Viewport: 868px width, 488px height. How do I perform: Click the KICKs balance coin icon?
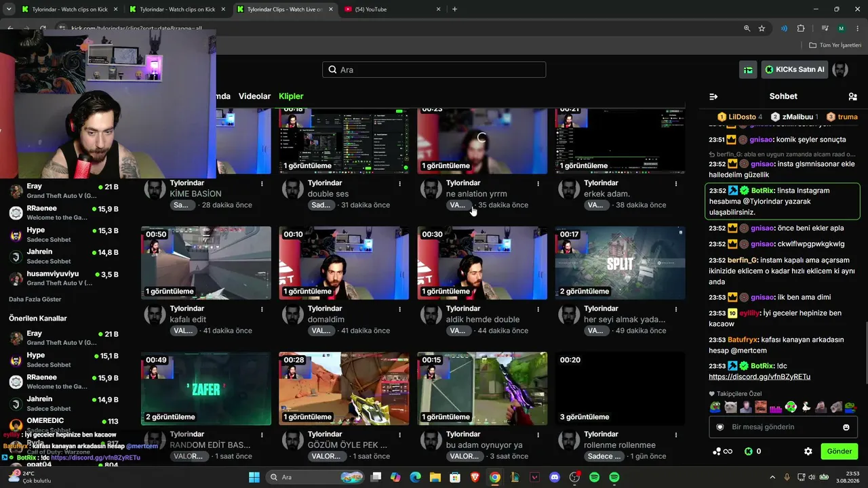tap(749, 451)
